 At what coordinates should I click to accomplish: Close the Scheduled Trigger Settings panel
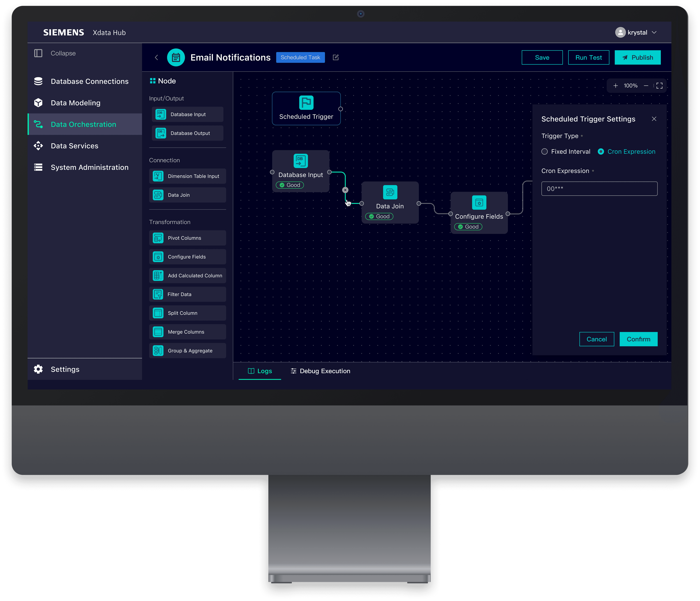654,119
